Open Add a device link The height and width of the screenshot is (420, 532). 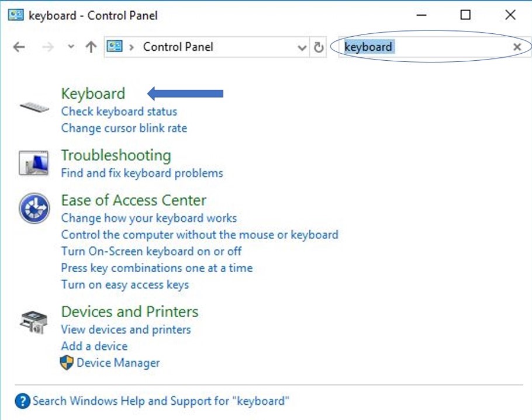tap(94, 346)
